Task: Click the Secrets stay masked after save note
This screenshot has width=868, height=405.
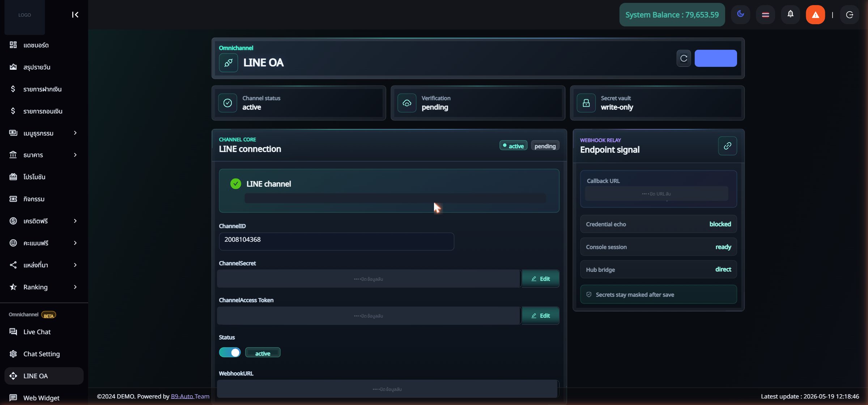Action: (x=658, y=294)
